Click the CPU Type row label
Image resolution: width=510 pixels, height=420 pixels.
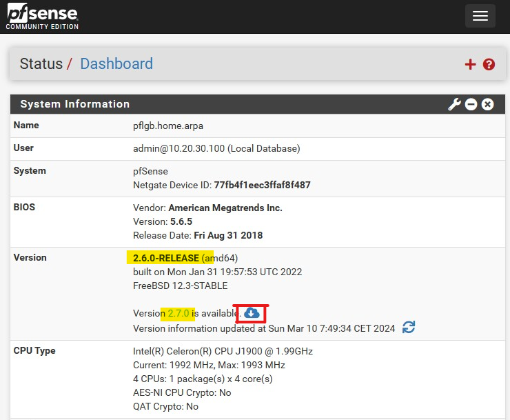(x=34, y=350)
